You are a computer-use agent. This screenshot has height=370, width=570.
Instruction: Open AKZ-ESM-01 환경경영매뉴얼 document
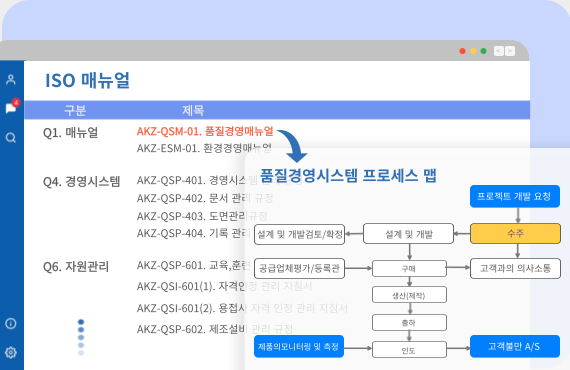coord(204,148)
